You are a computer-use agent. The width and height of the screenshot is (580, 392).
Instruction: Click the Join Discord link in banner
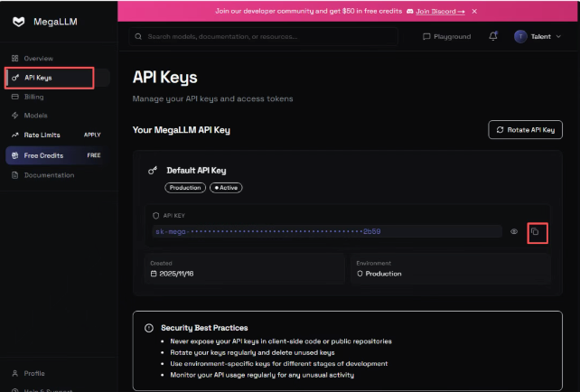tap(440, 12)
